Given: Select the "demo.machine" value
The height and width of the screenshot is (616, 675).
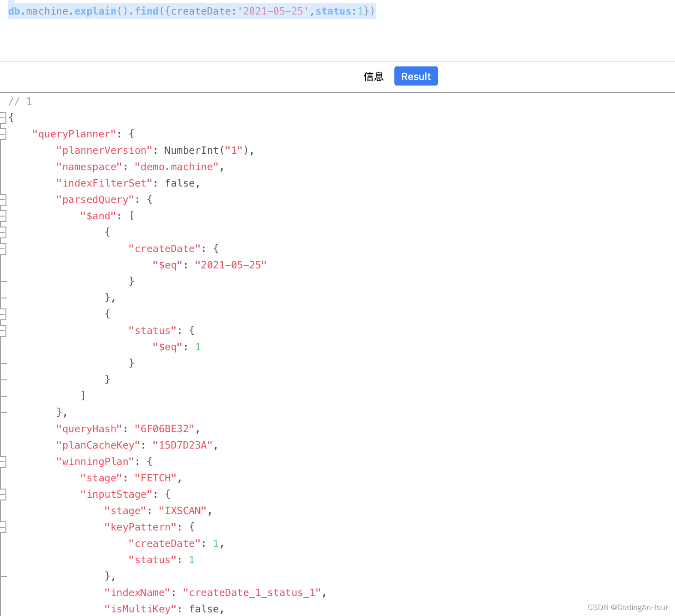Looking at the screenshot, I should (x=177, y=167).
